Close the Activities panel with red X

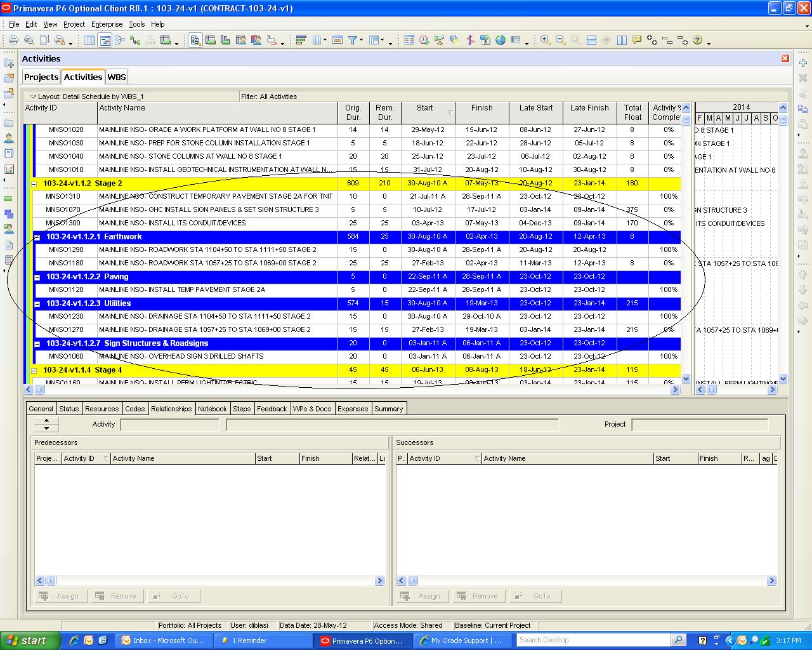[785, 58]
